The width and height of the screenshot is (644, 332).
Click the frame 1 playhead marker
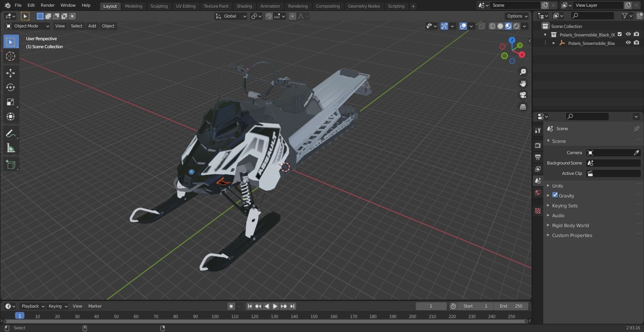[x=20, y=316]
